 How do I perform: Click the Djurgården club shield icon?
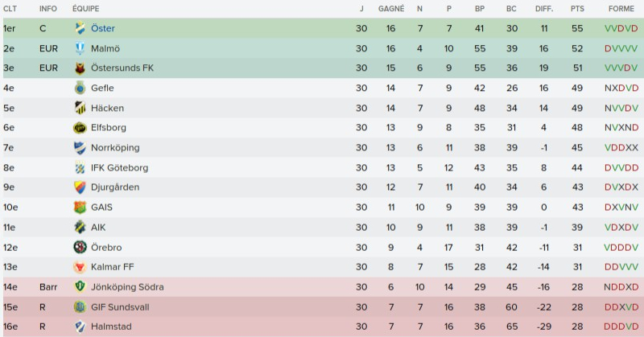pyautogui.click(x=80, y=187)
